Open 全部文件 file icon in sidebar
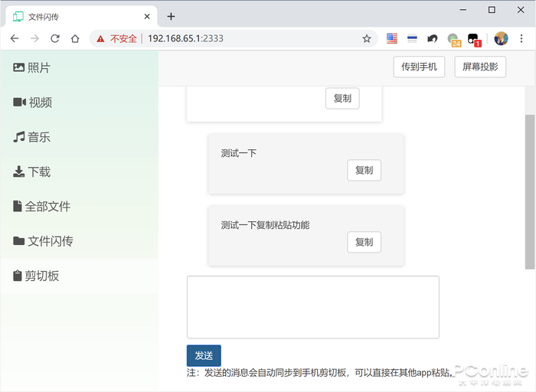 (18, 206)
